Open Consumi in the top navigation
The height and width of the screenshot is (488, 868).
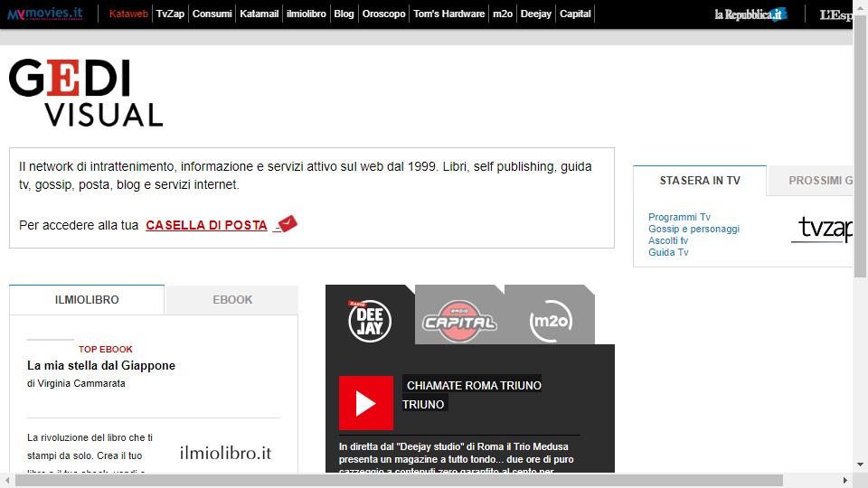[212, 14]
